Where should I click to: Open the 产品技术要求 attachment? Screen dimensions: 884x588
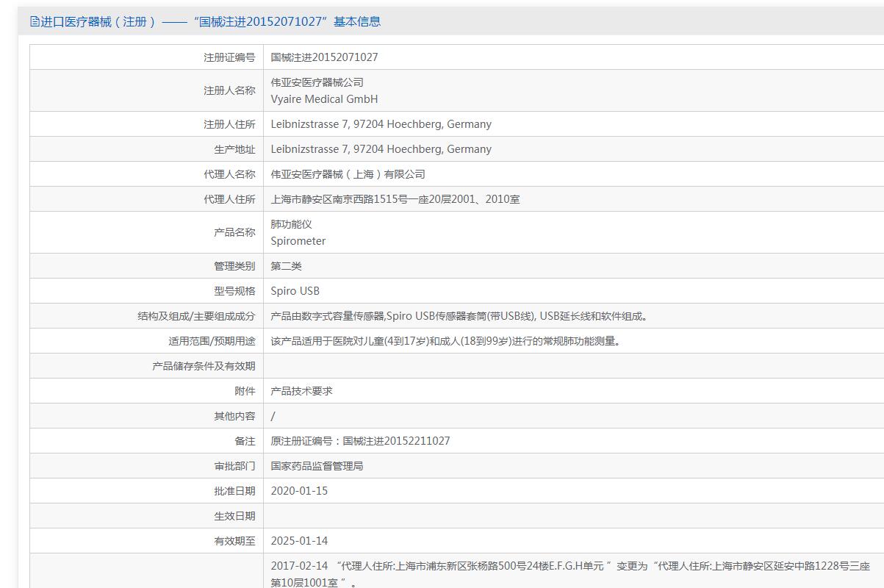click(302, 391)
